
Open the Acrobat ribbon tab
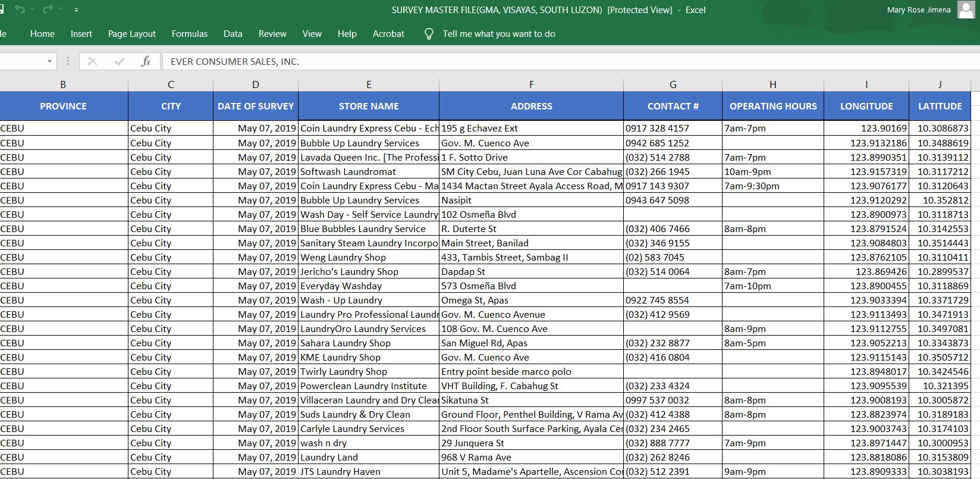[388, 34]
